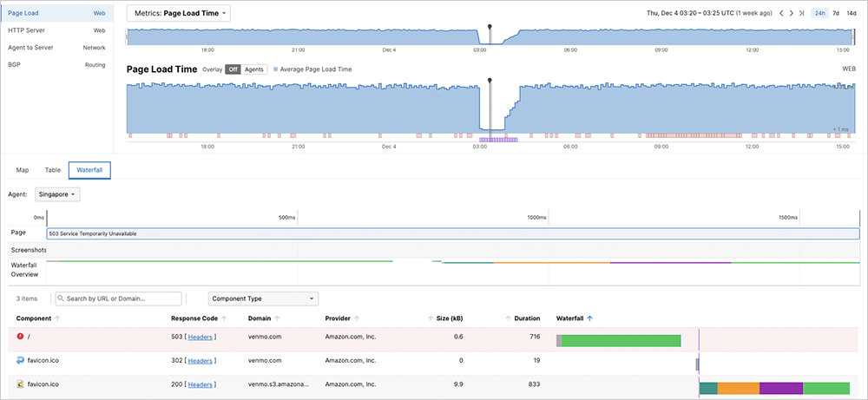Click green waterfall bar for root component

click(621, 340)
